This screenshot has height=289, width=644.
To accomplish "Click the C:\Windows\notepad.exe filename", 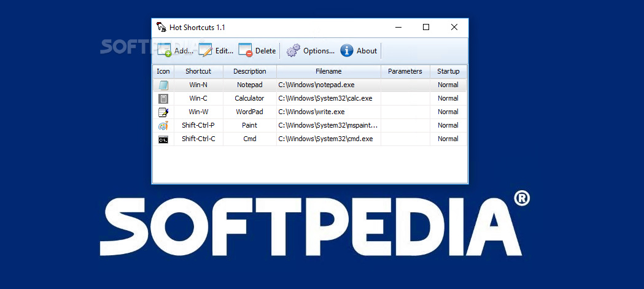I will pos(316,85).
